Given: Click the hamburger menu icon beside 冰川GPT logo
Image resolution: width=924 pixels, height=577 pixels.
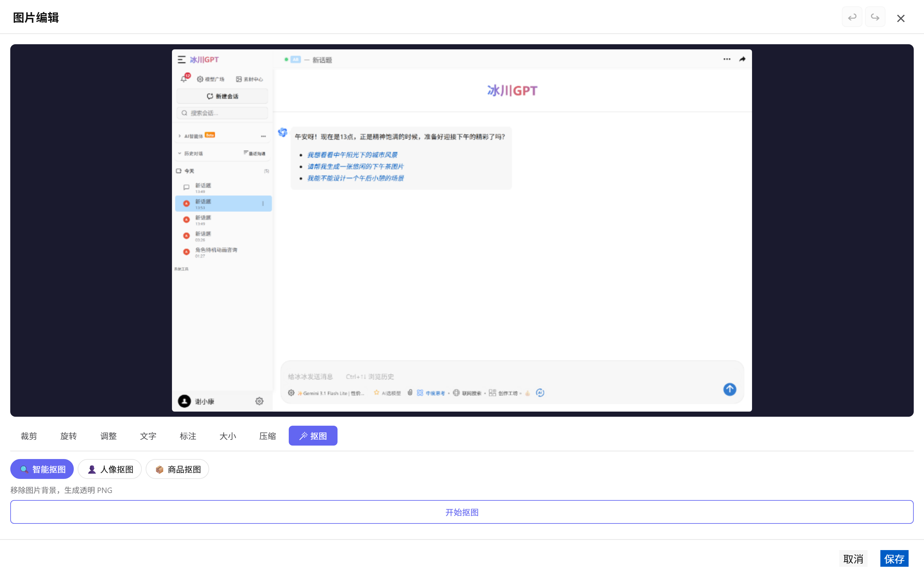Looking at the screenshot, I should 182,59.
